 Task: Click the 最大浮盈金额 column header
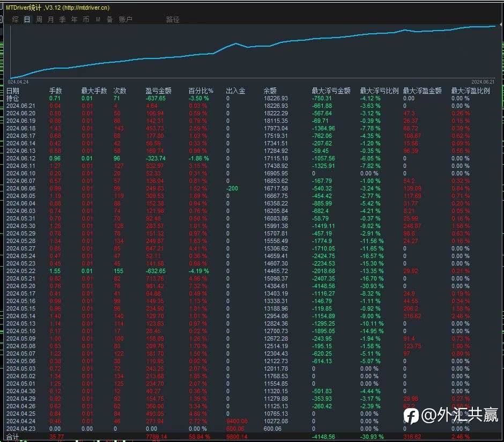click(x=423, y=91)
